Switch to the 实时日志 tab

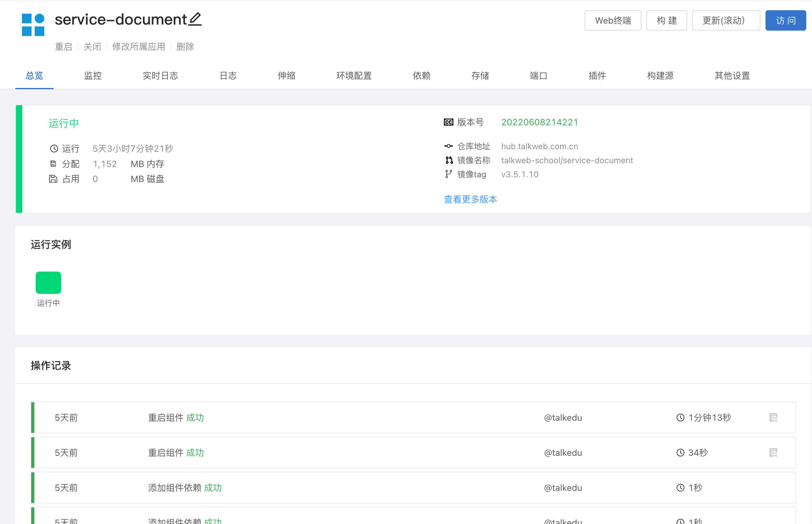[x=160, y=76]
